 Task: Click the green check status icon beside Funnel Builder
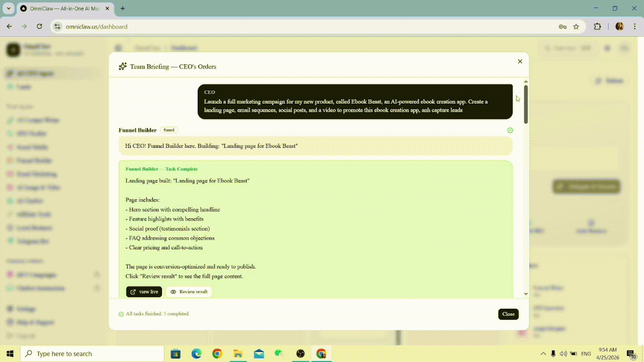510,130
